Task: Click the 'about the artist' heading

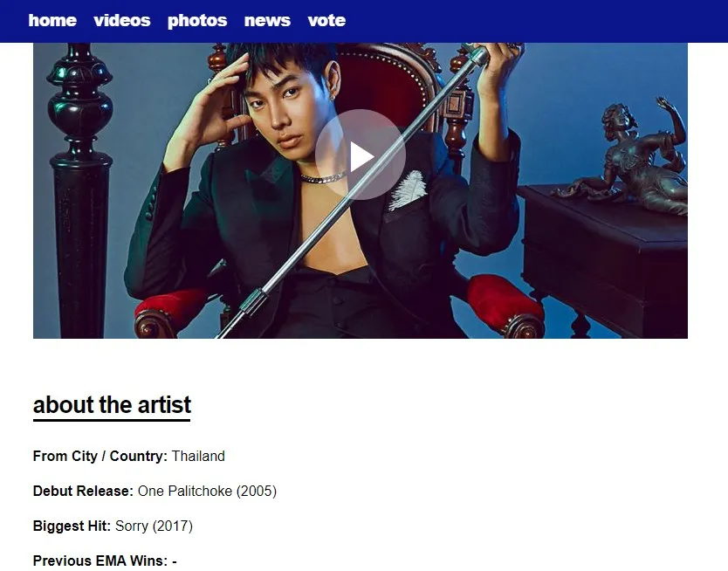Action: click(112, 405)
